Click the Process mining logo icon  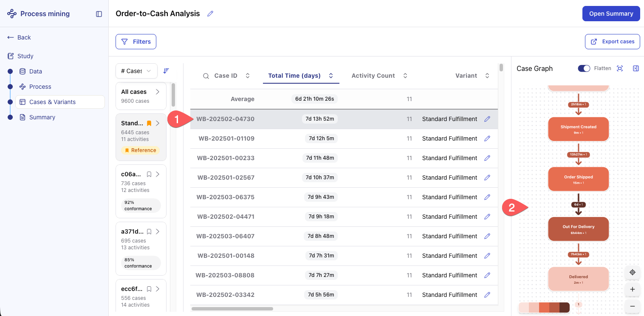click(x=12, y=14)
